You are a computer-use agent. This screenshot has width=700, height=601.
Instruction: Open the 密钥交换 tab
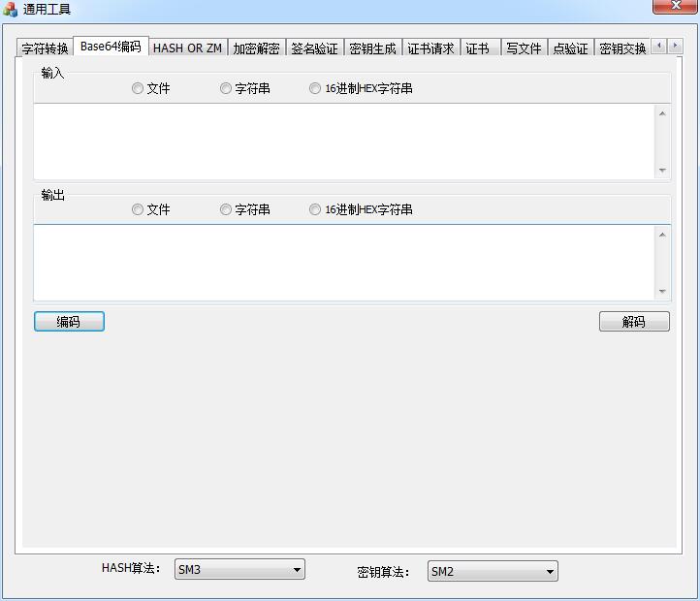[x=622, y=47]
